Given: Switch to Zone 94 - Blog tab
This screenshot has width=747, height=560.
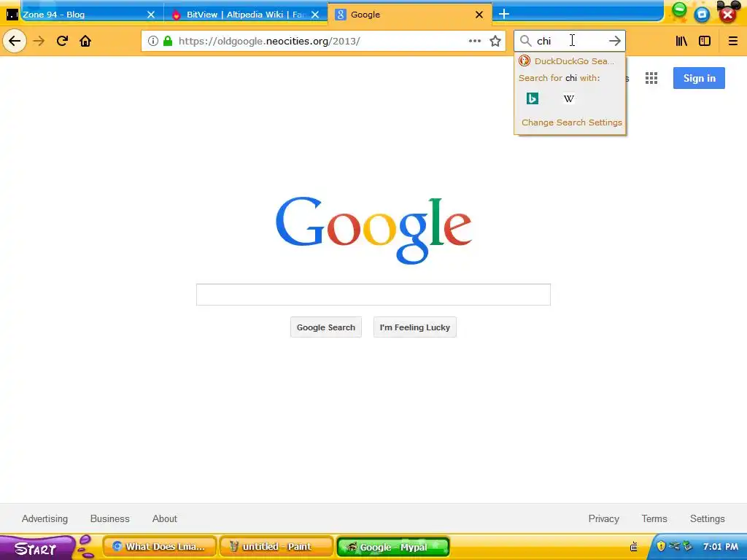Looking at the screenshot, I should tap(81, 15).
